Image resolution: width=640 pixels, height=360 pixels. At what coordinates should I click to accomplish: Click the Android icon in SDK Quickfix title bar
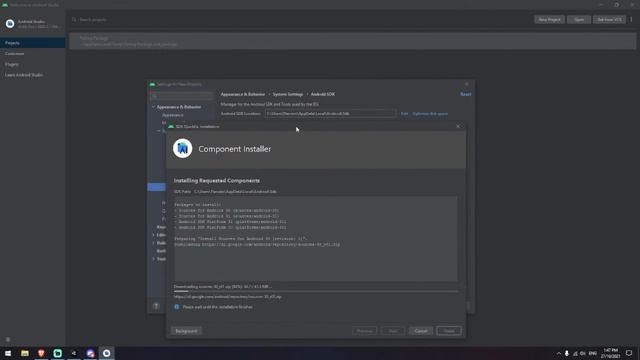(171, 127)
